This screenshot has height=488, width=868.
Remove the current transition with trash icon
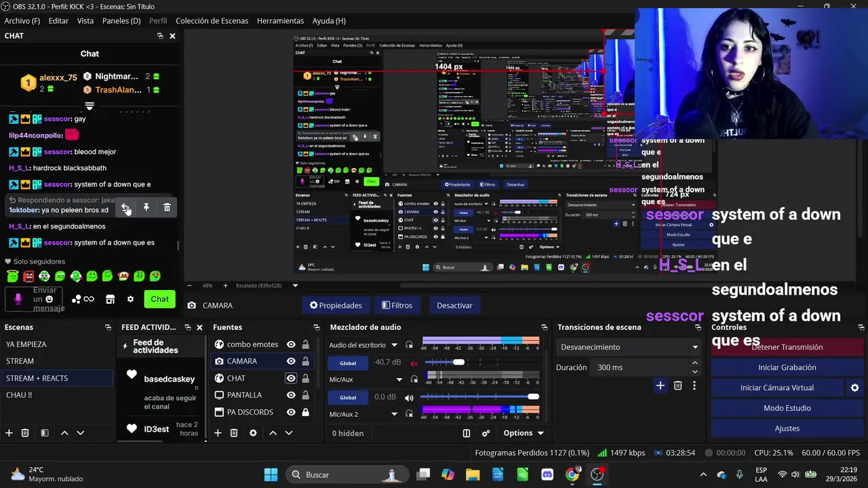677,386
